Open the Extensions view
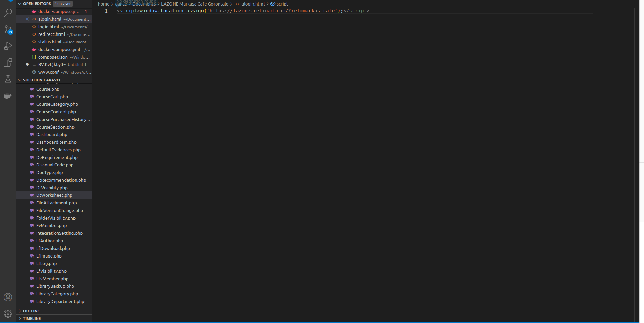Image resolution: width=644 pixels, height=323 pixels. 8,62
